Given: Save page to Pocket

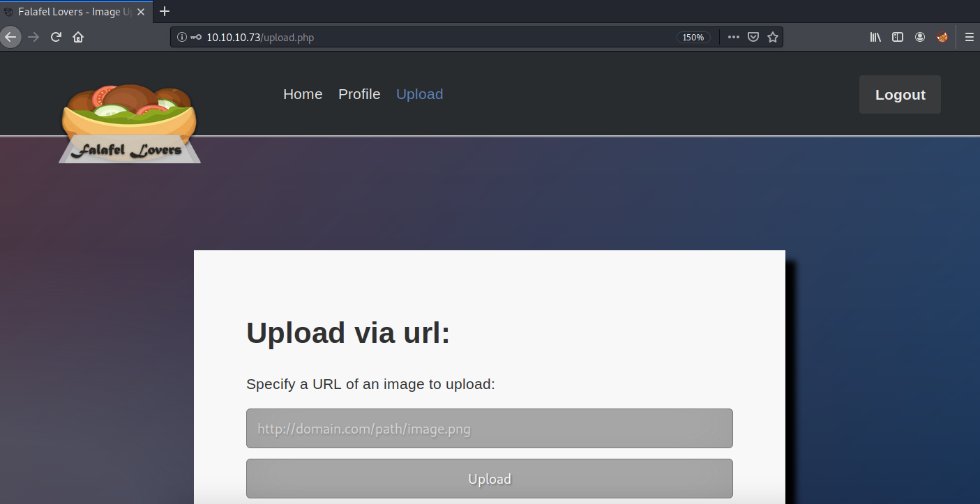Looking at the screenshot, I should (x=753, y=38).
